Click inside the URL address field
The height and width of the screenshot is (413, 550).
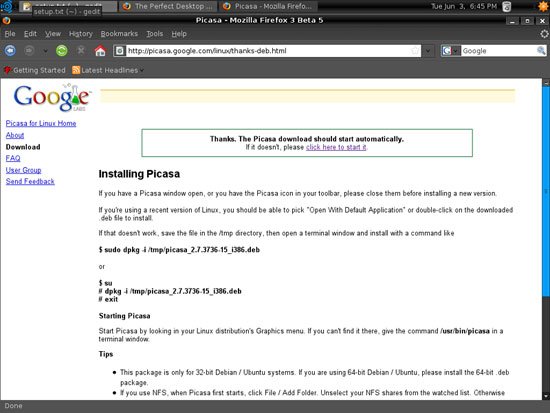[x=267, y=51]
